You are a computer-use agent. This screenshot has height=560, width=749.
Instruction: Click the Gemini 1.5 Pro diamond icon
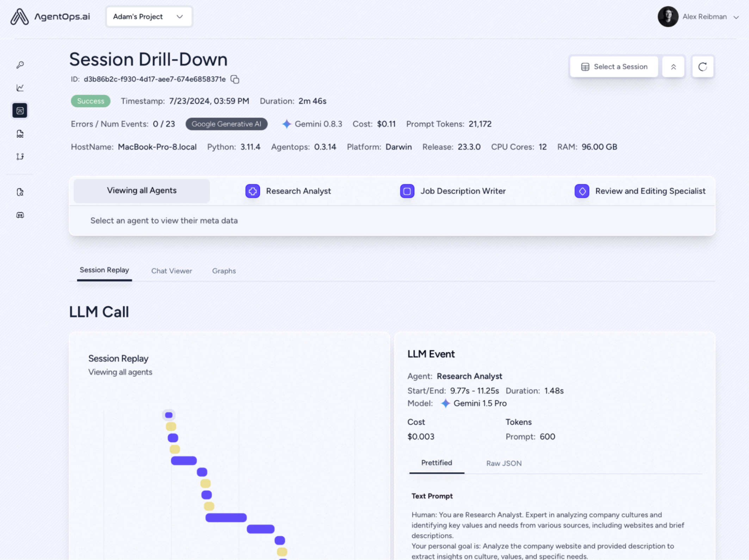click(x=445, y=403)
